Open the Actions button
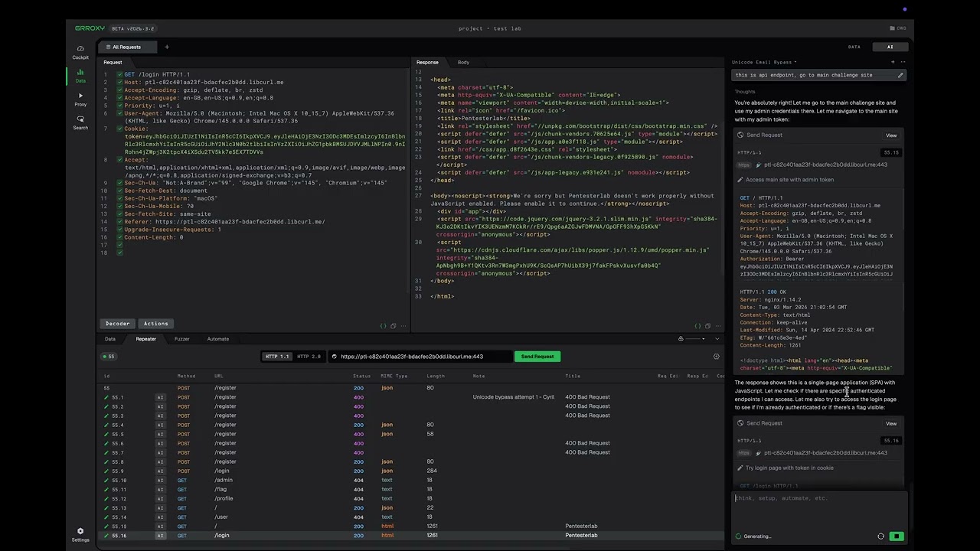This screenshot has width=980, height=551. (x=155, y=324)
